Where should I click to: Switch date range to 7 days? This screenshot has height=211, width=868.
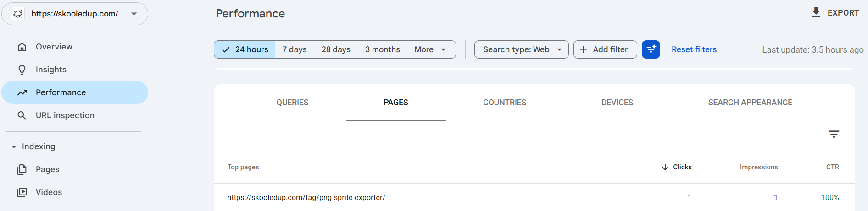[295, 49]
